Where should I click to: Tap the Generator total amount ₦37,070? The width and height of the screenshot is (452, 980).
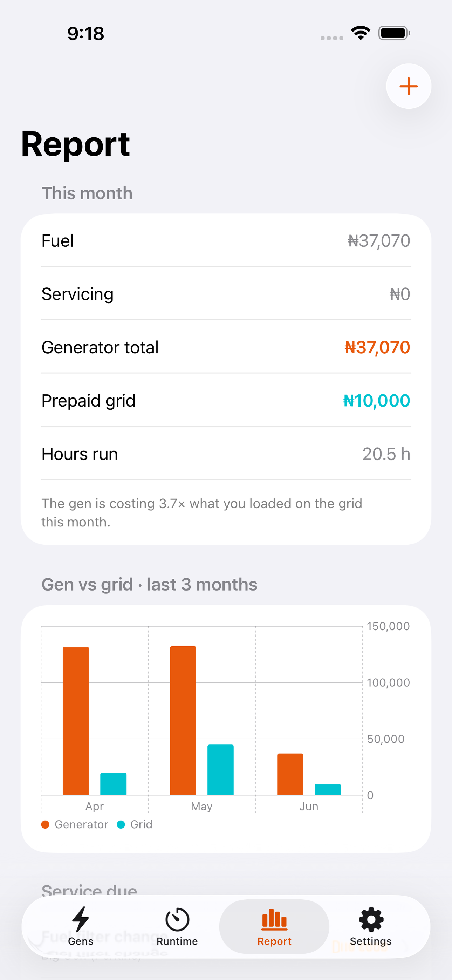point(377,347)
